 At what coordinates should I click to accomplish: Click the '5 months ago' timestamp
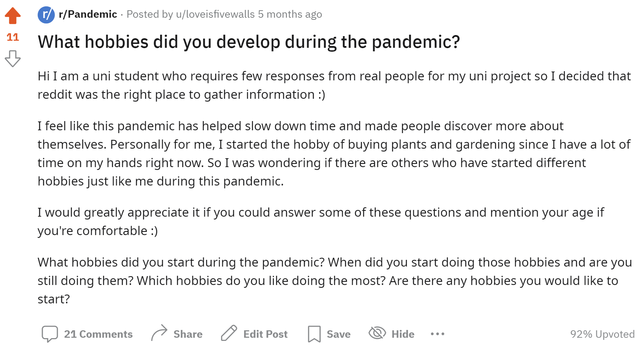(x=290, y=14)
